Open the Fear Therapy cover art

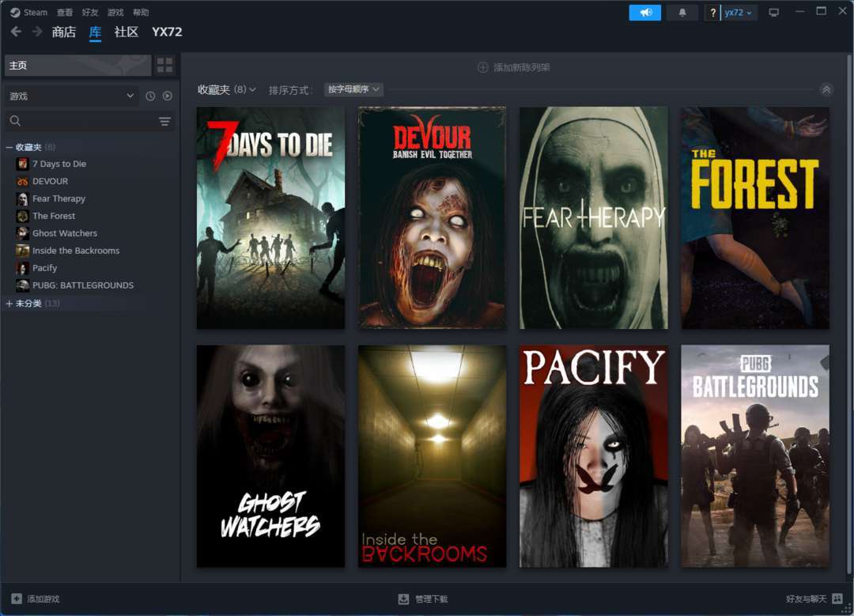594,218
